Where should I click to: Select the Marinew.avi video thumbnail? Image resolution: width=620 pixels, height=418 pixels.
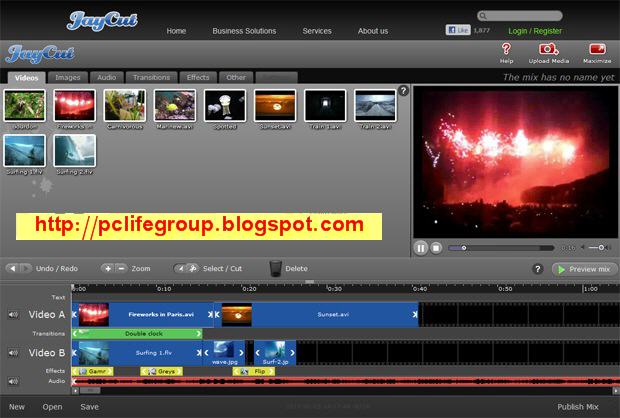point(175,105)
